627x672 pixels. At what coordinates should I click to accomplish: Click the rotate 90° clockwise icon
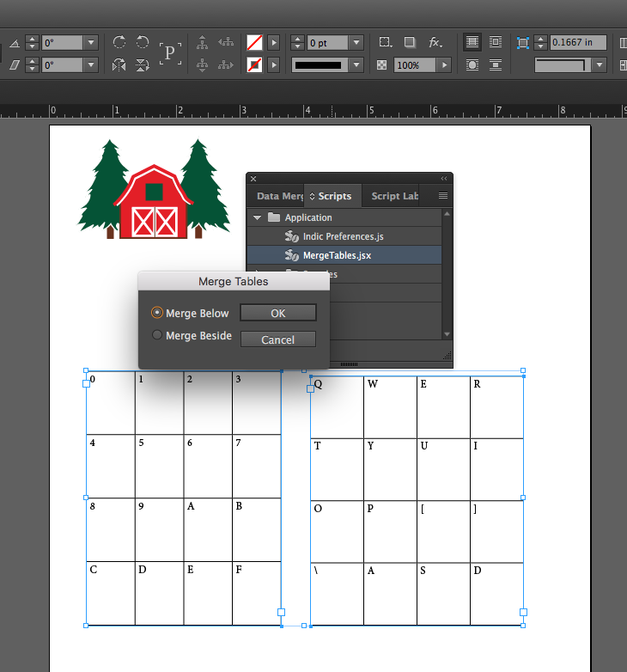point(119,42)
